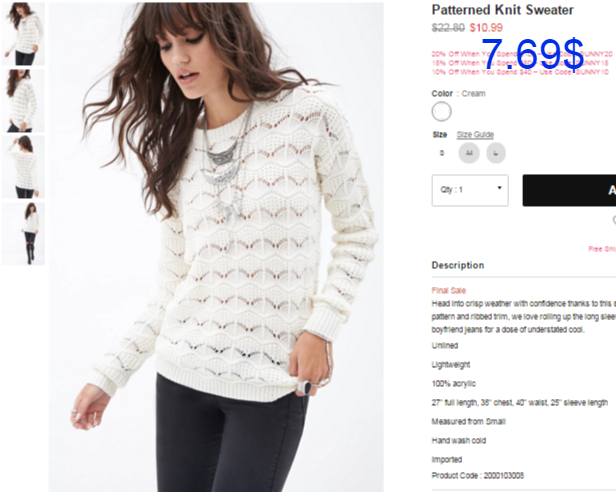Viewport: 616px width, 492px height.
Task: Select the first front-view thumbnail
Action: point(23,33)
